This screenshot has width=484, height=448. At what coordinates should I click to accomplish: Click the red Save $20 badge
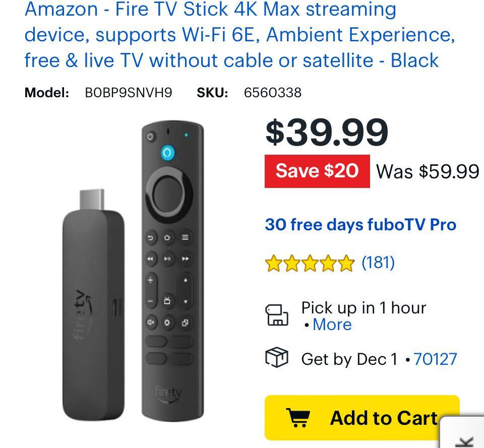(317, 171)
